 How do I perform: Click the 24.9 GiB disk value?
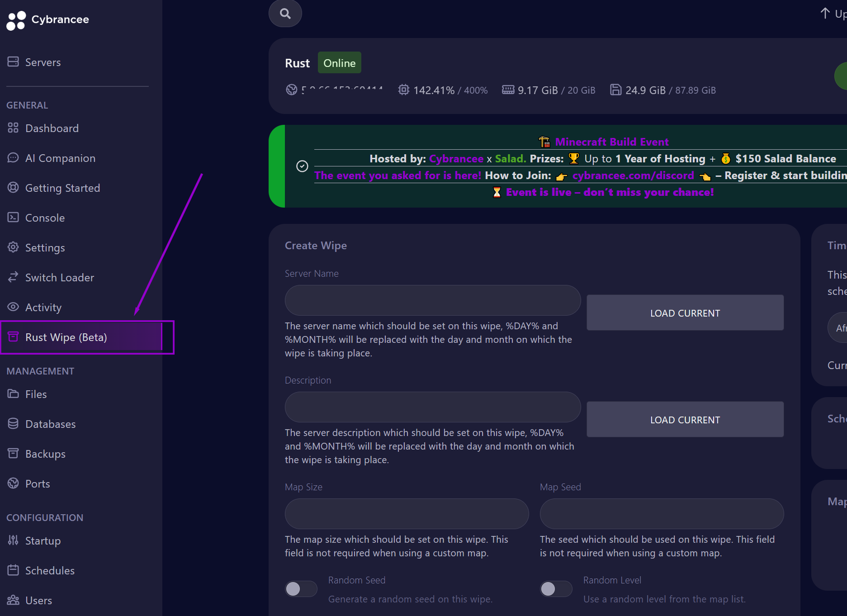[645, 90]
